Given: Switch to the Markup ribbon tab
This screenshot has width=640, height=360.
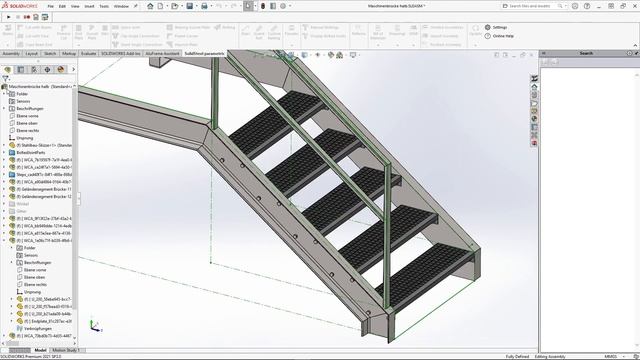Looking at the screenshot, I should (69, 53).
